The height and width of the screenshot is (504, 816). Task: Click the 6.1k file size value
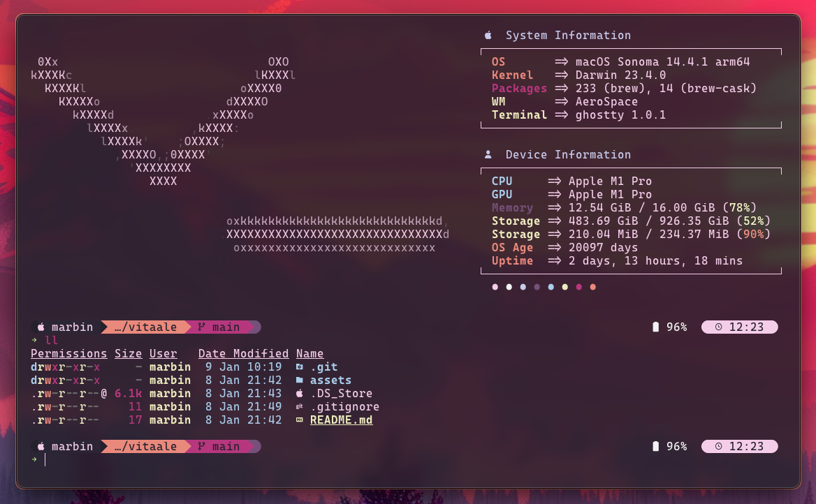pos(128,393)
